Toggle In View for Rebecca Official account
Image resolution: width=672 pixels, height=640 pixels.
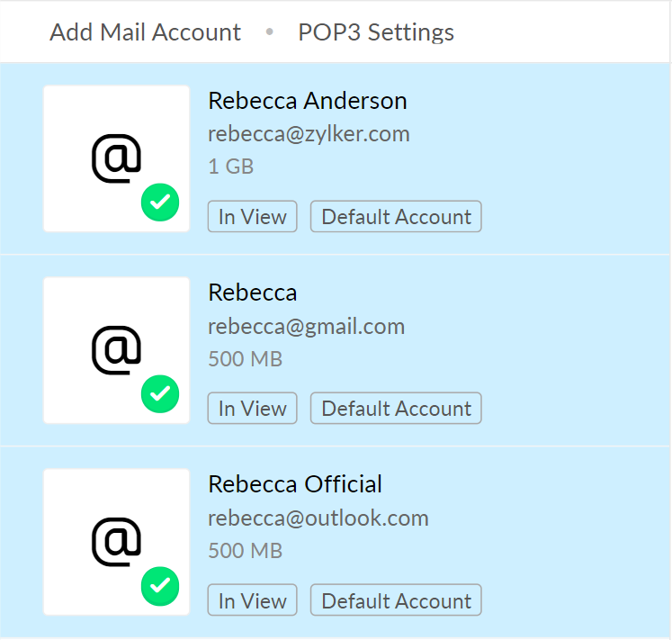(x=252, y=600)
